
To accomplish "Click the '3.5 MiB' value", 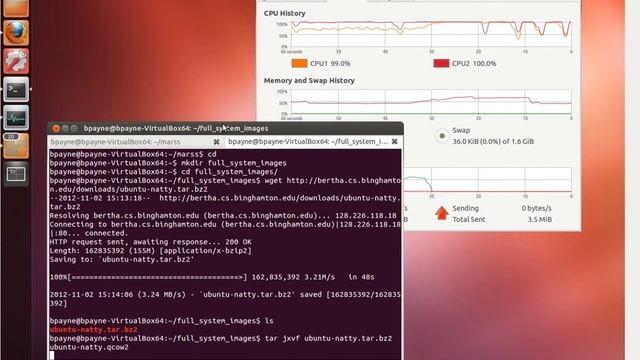I will (540, 220).
